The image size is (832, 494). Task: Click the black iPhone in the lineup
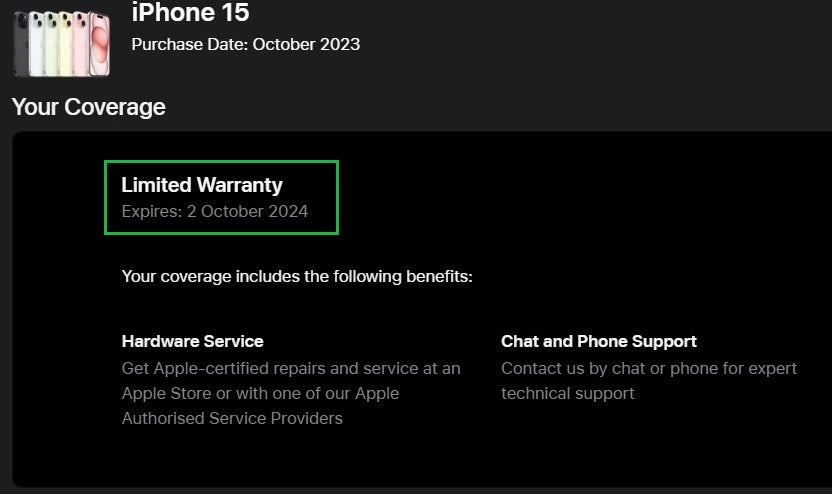[x=22, y=45]
